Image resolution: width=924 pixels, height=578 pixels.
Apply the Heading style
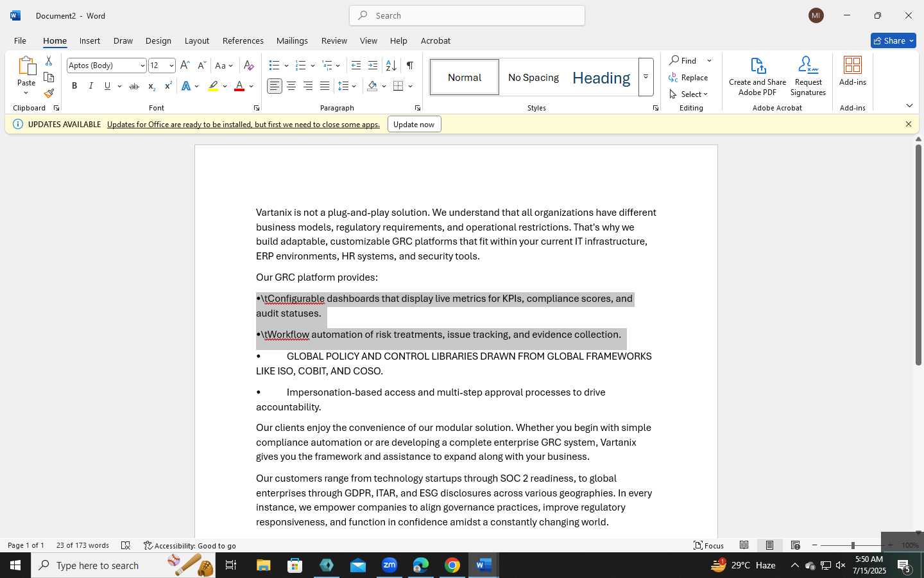tap(601, 77)
